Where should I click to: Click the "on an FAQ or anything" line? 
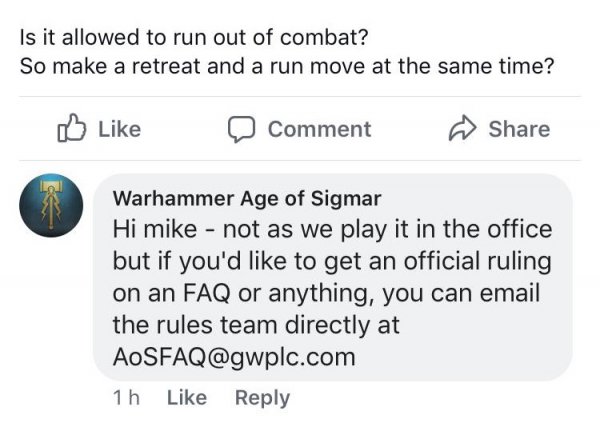point(326,293)
